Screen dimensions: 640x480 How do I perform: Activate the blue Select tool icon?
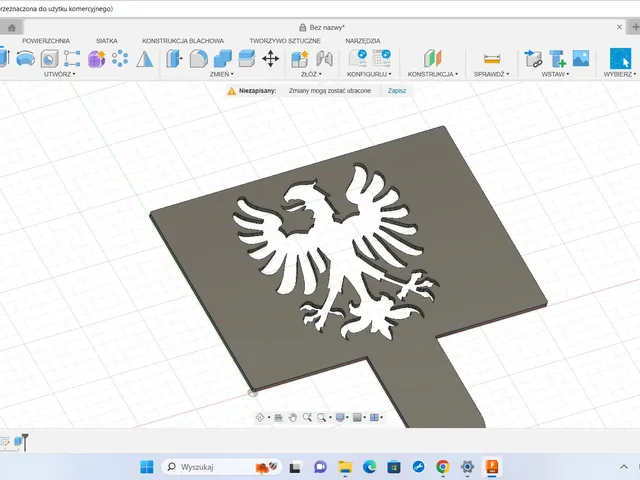[x=620, y=58]
